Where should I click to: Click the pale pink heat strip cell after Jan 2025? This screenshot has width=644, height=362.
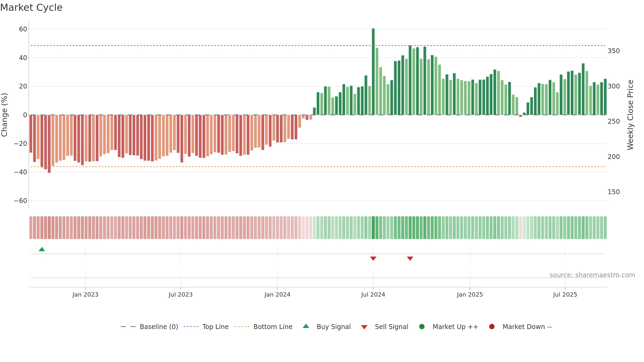(521, 228)
